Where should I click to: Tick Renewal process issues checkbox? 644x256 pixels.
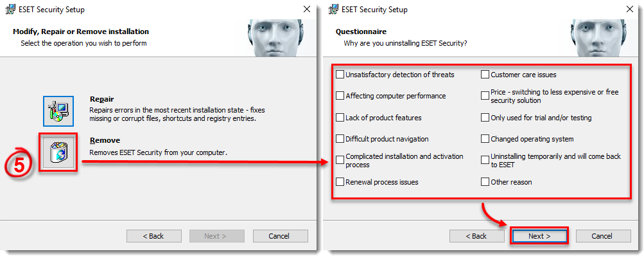[340, 181]
